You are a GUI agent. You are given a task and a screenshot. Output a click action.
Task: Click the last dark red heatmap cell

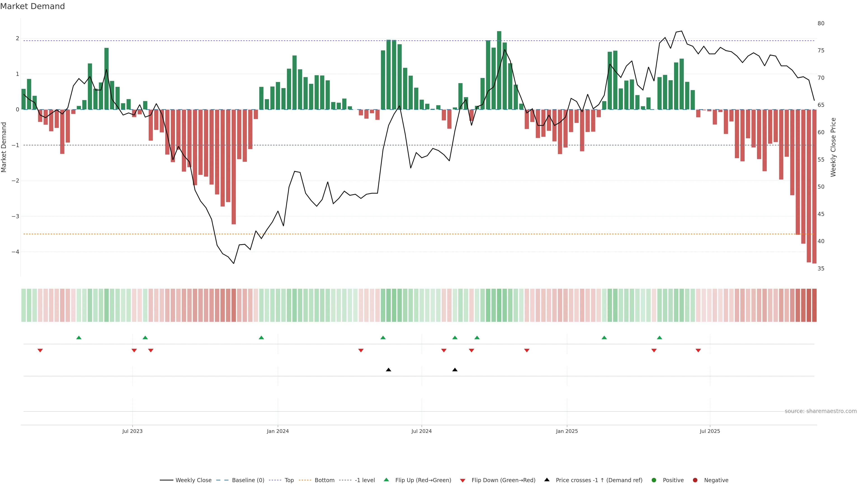coord(814,305)
